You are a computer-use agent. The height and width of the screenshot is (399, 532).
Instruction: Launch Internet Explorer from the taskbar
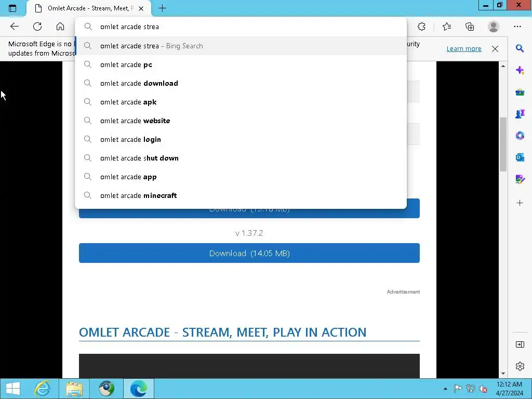(x=43, y=389)
